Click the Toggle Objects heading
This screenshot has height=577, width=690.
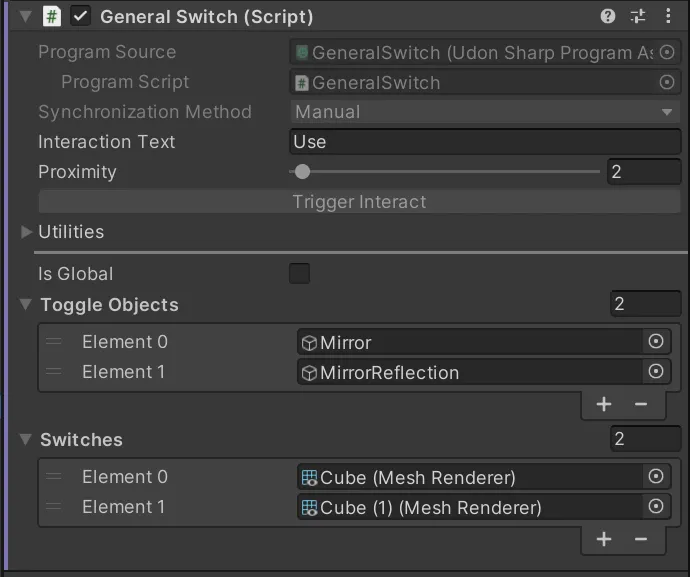coord(110,305)
